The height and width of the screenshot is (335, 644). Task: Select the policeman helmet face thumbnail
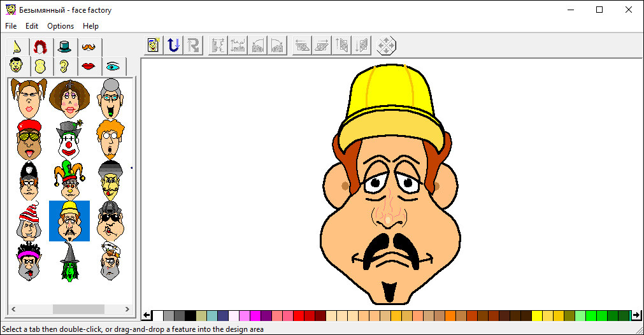click(x=29, y=180)
